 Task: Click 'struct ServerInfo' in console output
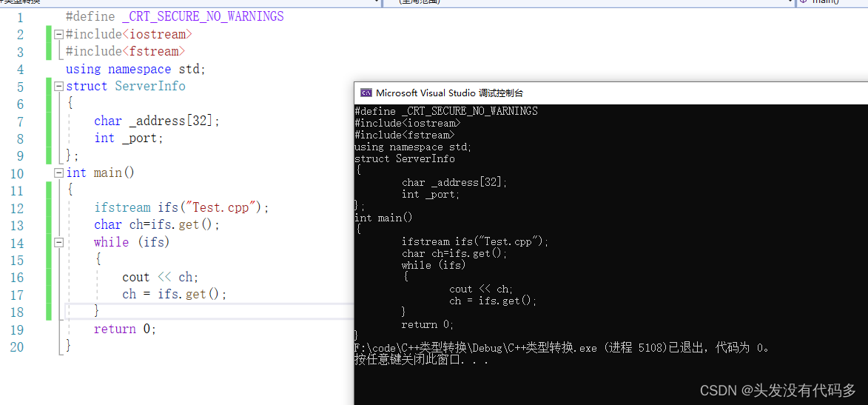click(x=405, y=159)
